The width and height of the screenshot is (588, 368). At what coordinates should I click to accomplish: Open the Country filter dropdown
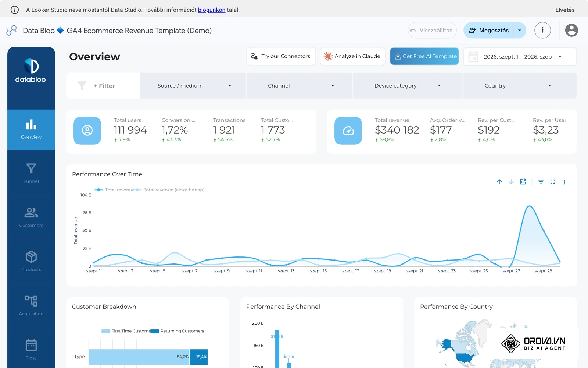pos(520,86)
